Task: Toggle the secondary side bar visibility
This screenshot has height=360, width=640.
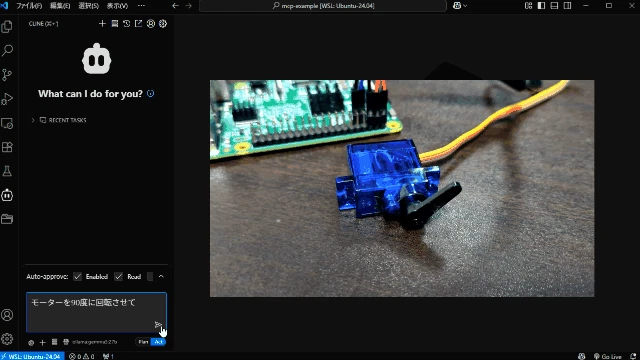Action: coord(567,6)
